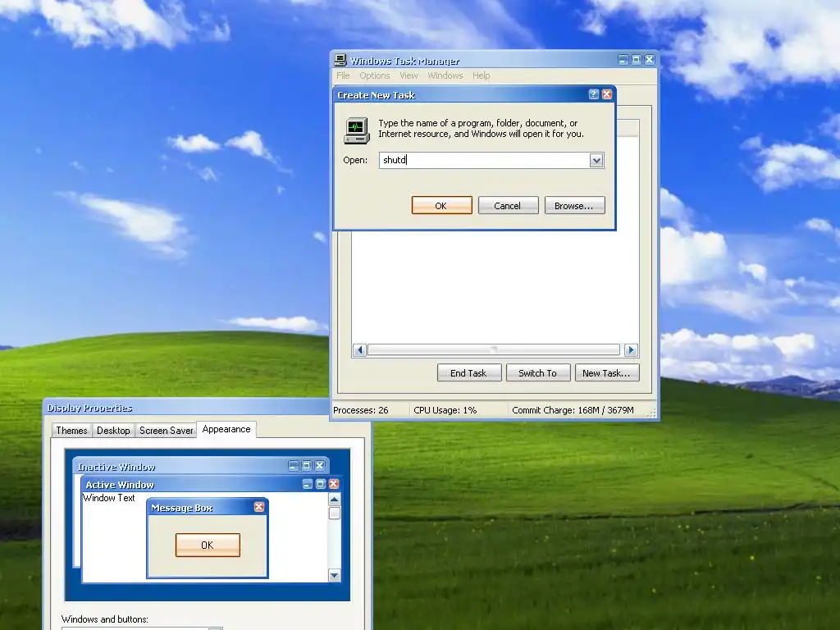Switch to Desktop tab in Display Properties
840x630 pixels.
113,431
